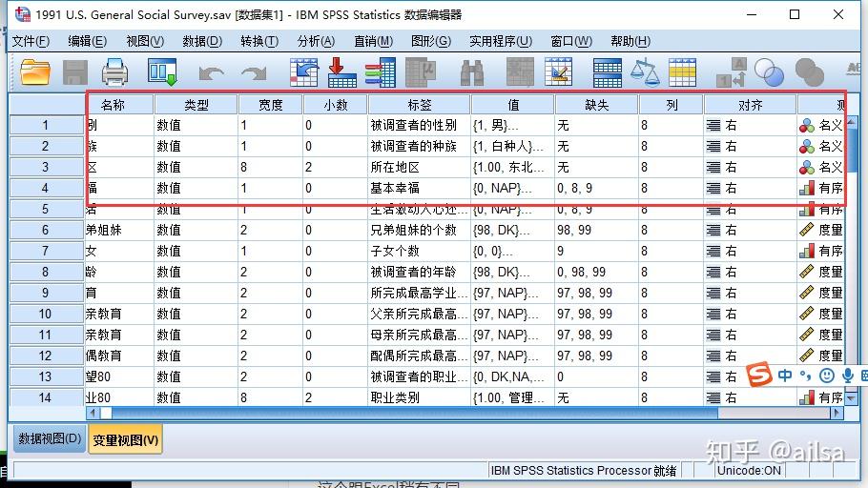Viewport: 868px width, 488px height.
Task: Switch to the 数据视图(D) tab
Action: [50, 438]
